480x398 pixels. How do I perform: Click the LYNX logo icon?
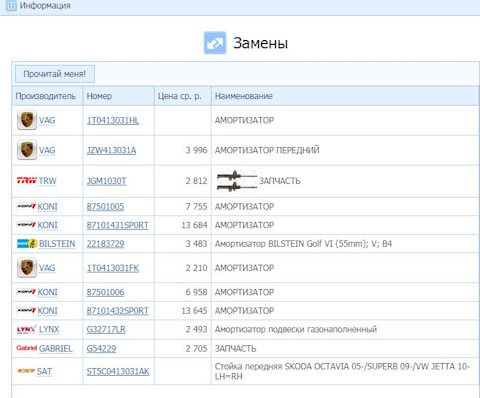coord(26,329)
